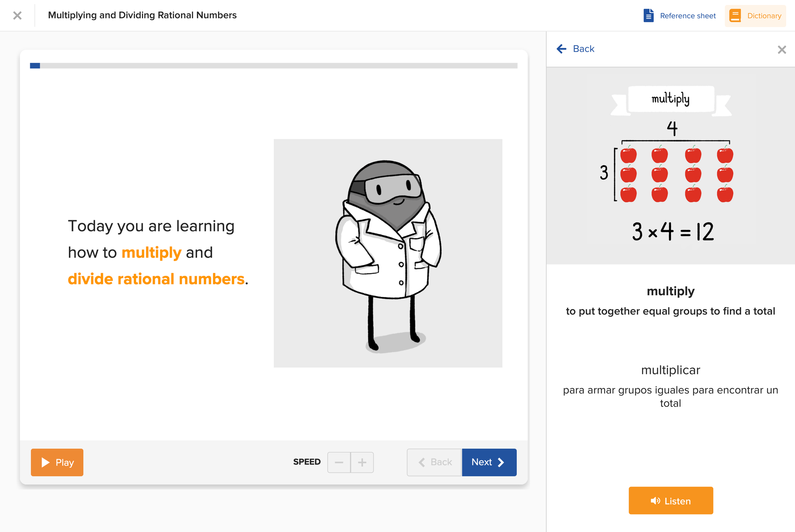Increase playback speed with plus button
Screen dimensions: 795x532
(x=362, y=462)
